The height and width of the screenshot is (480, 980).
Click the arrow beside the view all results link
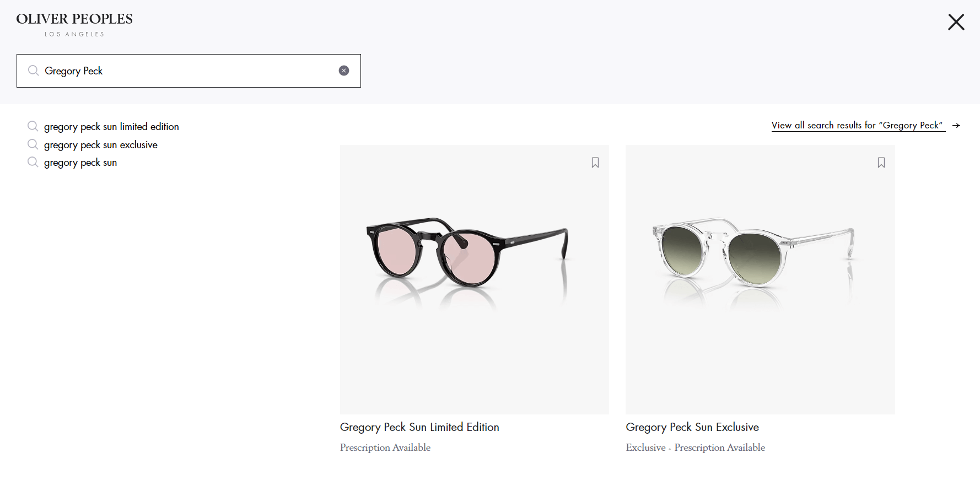957,125
